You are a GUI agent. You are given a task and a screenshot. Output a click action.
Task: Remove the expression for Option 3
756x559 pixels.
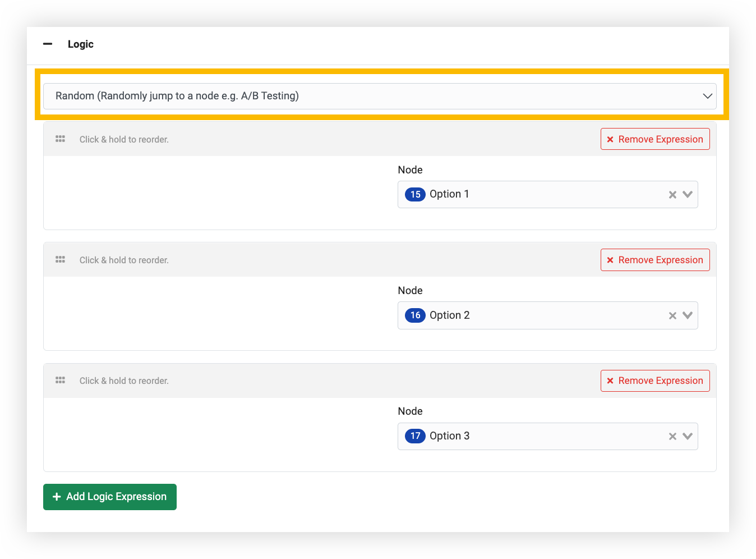(654, 381)
